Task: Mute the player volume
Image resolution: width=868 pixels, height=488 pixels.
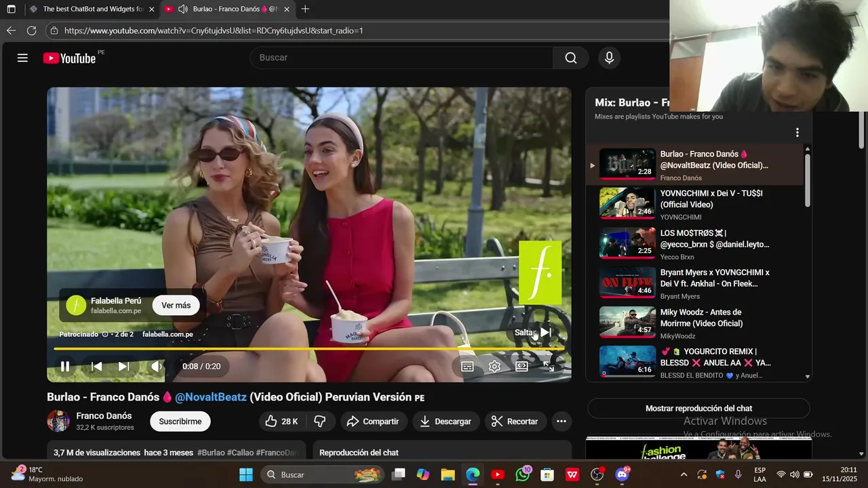Action: pos(156,366)
